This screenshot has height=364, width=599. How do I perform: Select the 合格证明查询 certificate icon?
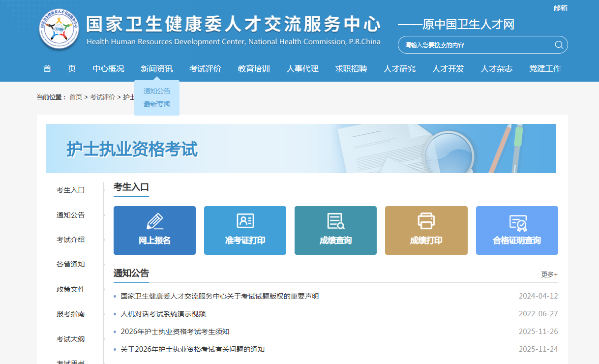pos(517,222)
